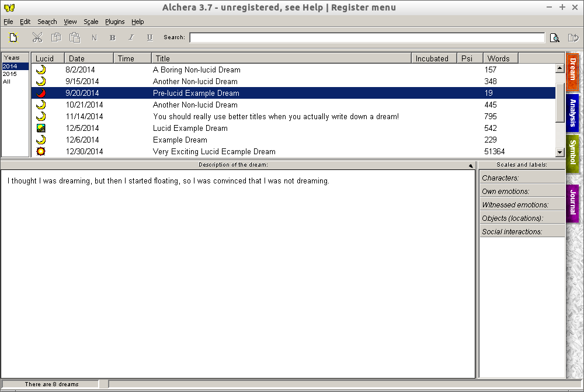The image size is (584, 392).
Task: Open the File menu
Action: (x=8, y=22)
